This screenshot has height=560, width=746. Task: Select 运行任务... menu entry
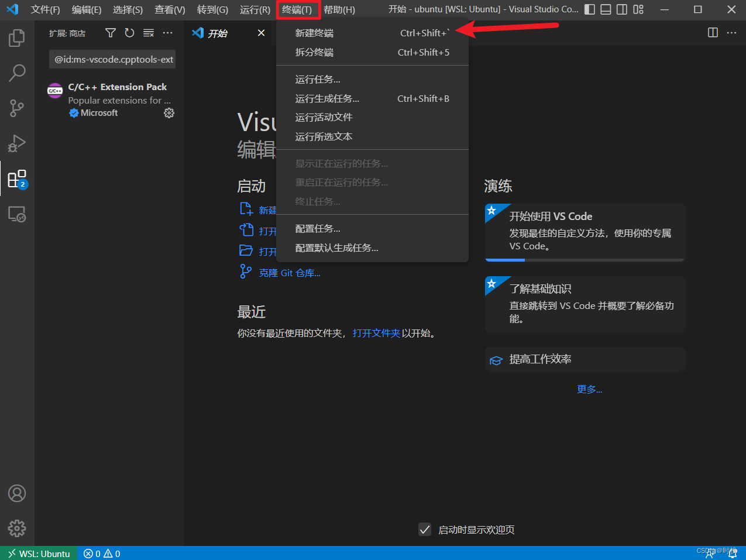(x=372, y=79)
